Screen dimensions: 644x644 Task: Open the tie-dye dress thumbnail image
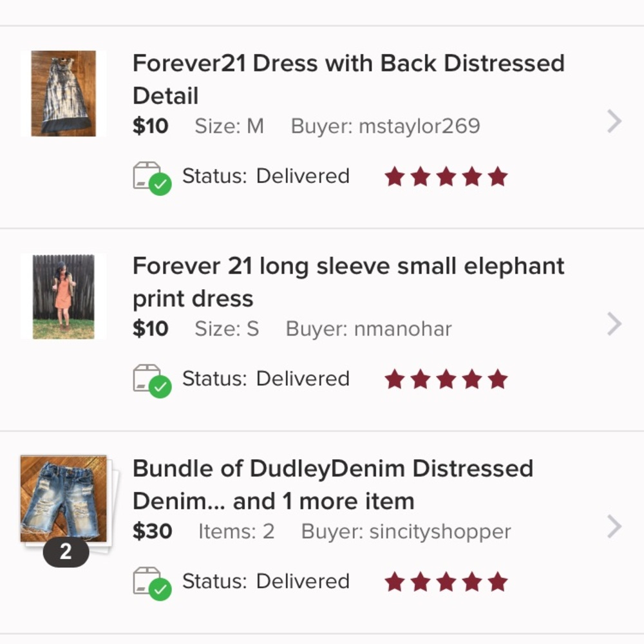tap(62, 93)
